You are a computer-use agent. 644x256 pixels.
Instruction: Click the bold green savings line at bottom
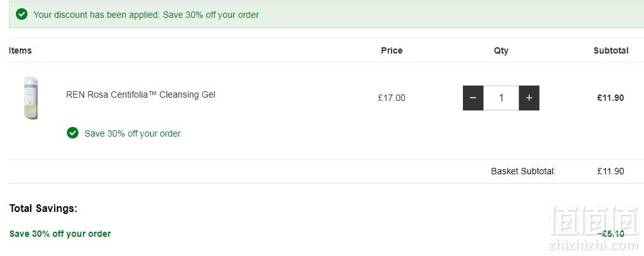(x=60, y=234)
